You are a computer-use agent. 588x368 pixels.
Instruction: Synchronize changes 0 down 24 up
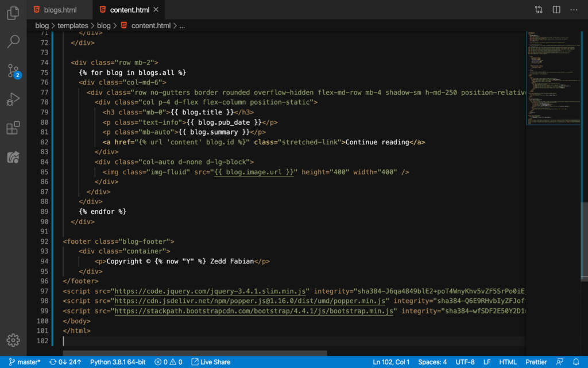pyautogui.click(x=65, y=362)
